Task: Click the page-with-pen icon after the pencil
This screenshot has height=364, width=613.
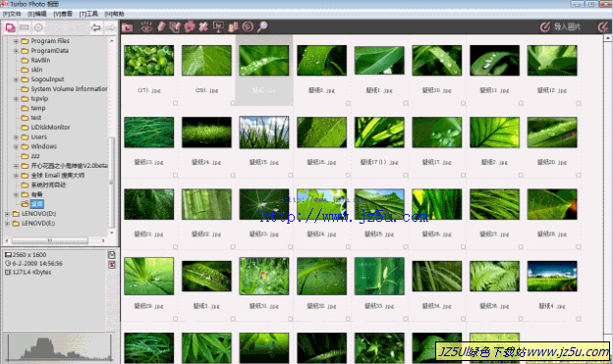Action: click(175, 26)
